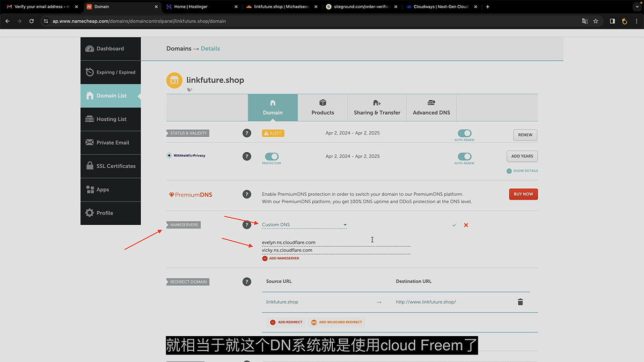Switch to the Products tab
This screenshot has width=644, height=362.
323,107
